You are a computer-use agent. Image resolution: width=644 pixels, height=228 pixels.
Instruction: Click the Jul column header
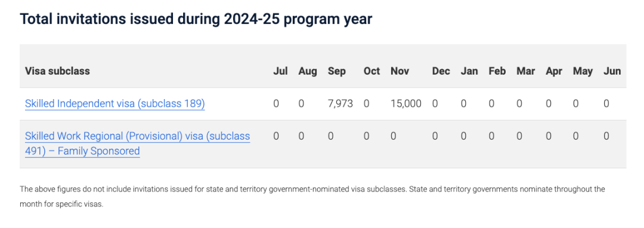tap(280, 71)
